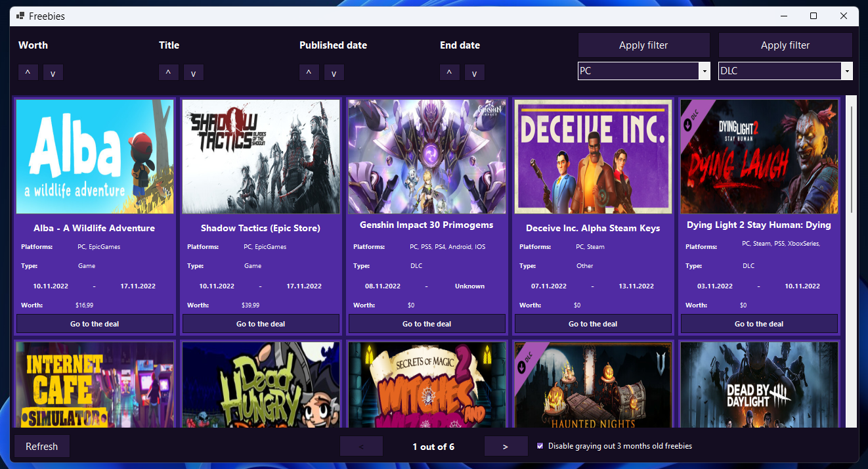Sort Published date ascending arrow
Screen dimensions: 868x469
(309, 72)
